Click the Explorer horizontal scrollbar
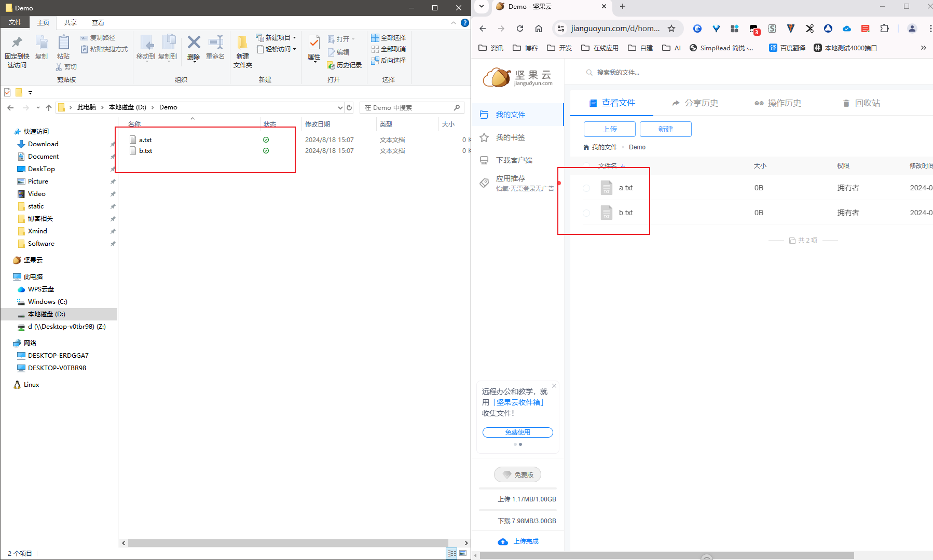933x560 pixels. click(288, 543)
